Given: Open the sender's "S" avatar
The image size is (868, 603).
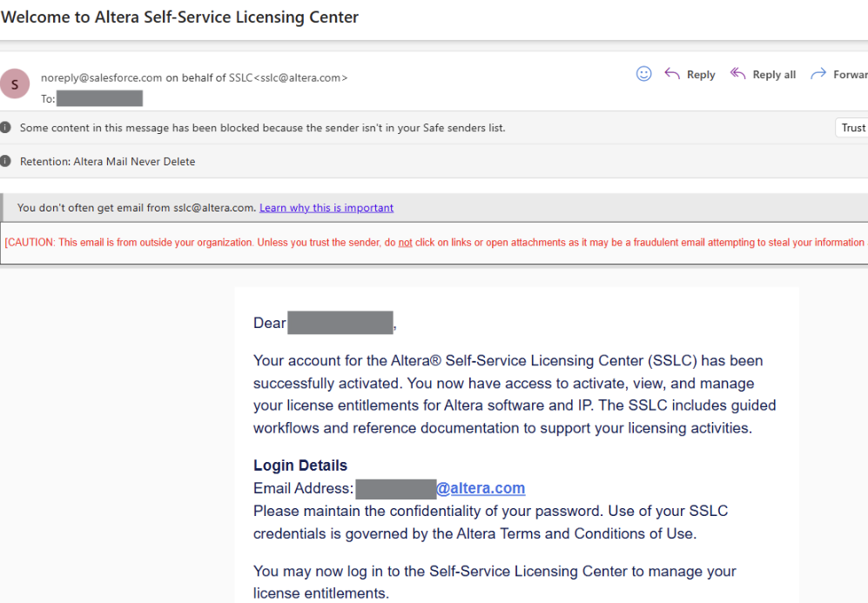Looking at the screenshot, I should coord(15,84).
